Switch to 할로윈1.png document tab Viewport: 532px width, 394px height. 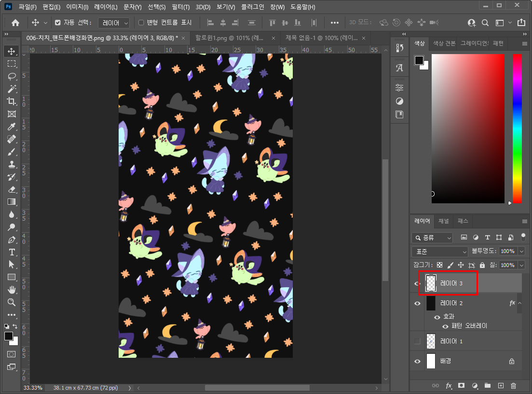pos(230,38)
